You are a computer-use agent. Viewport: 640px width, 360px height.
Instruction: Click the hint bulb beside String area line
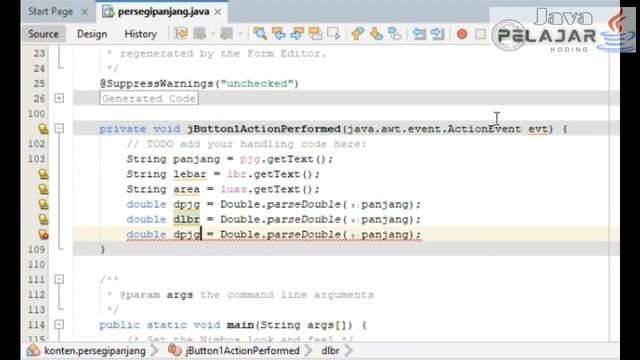43,189
